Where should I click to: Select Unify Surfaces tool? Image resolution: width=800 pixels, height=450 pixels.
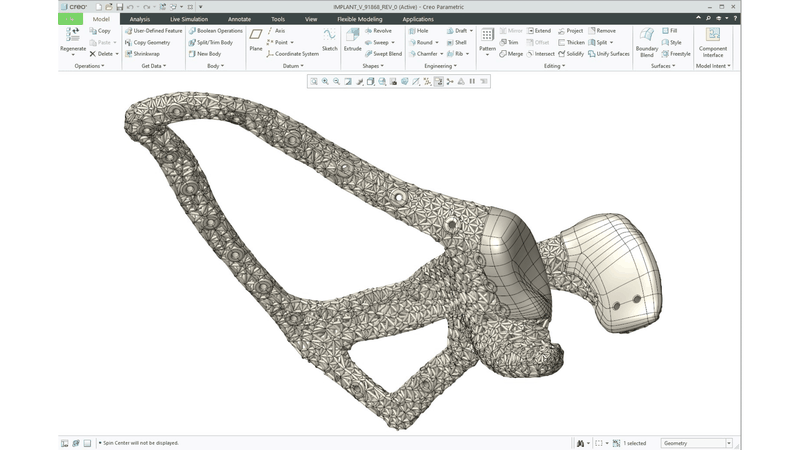pyautogui.click(x=609, y=54)
